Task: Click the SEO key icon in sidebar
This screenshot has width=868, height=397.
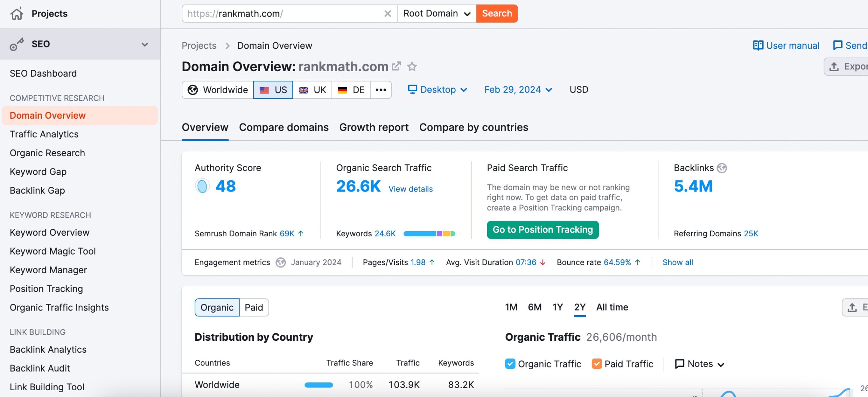Action: [x=17, y=44]
